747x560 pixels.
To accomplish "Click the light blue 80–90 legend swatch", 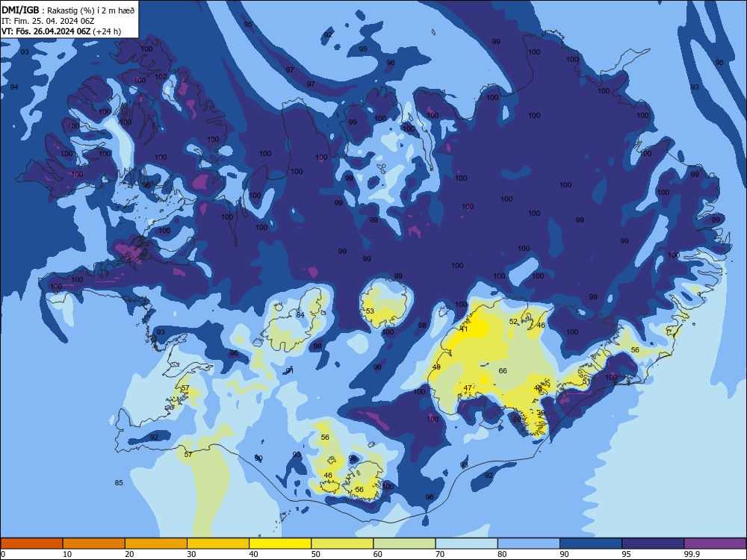I will tap(529, 544).
